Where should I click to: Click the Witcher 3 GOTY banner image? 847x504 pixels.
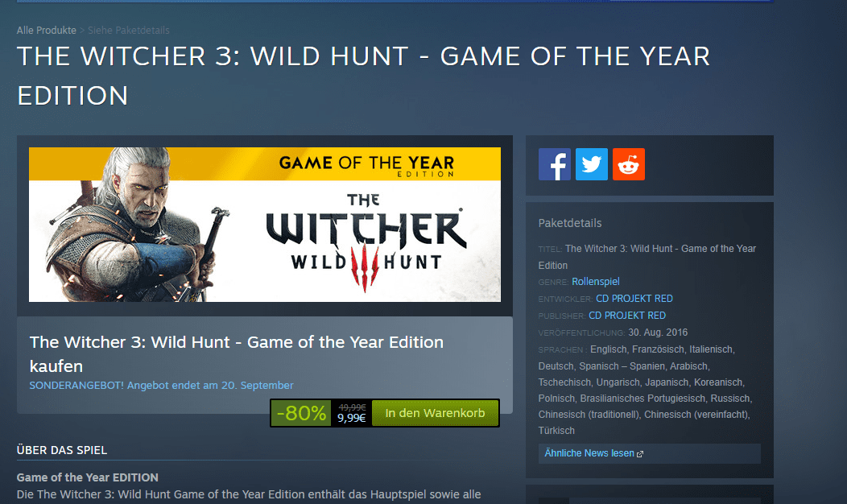tap(265, 225)
